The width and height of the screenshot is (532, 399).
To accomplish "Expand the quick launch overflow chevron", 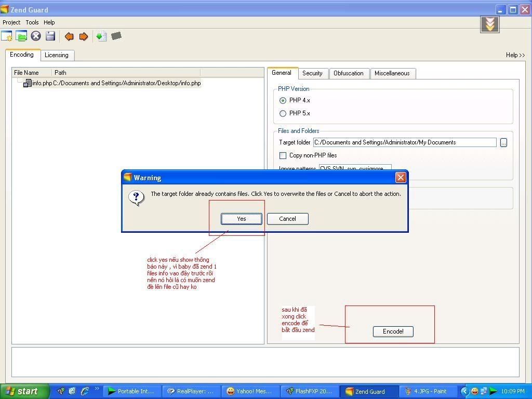I will click(97, 389).
